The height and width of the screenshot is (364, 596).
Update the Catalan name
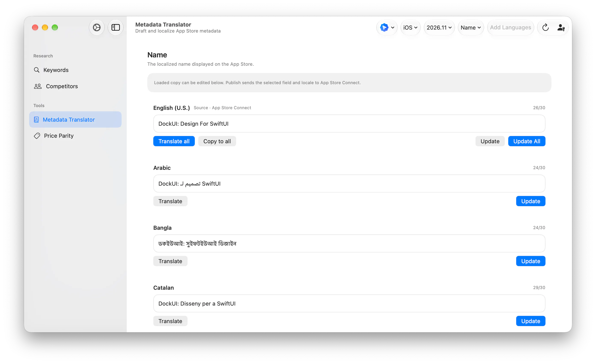pos(530,321)
